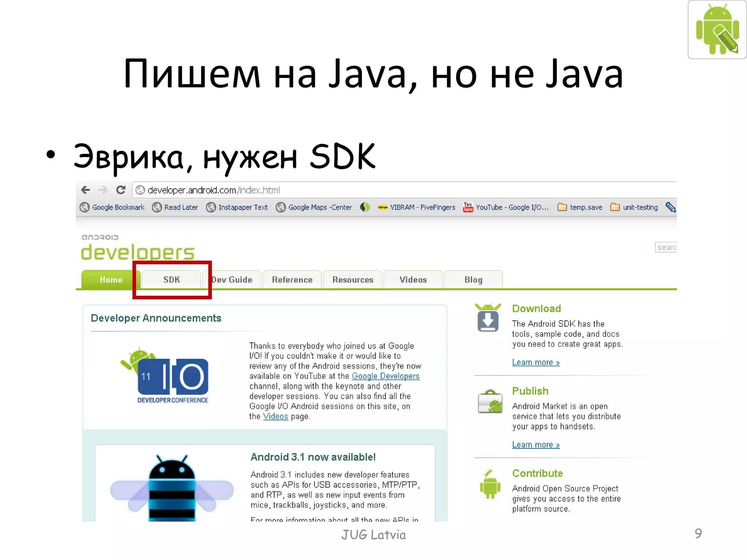The height and width of the screenshot is (560, 747).
Task: Open the Videos tab
Action: click(413, 280)
